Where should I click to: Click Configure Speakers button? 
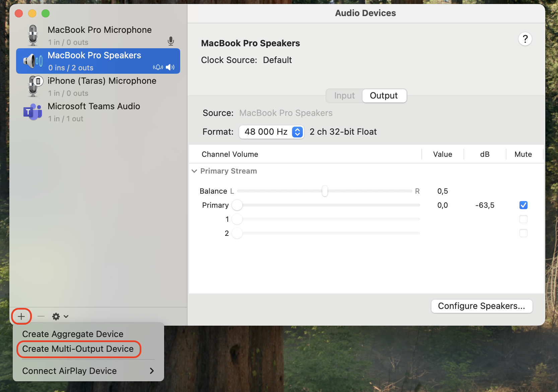click(x=482, y=306)
